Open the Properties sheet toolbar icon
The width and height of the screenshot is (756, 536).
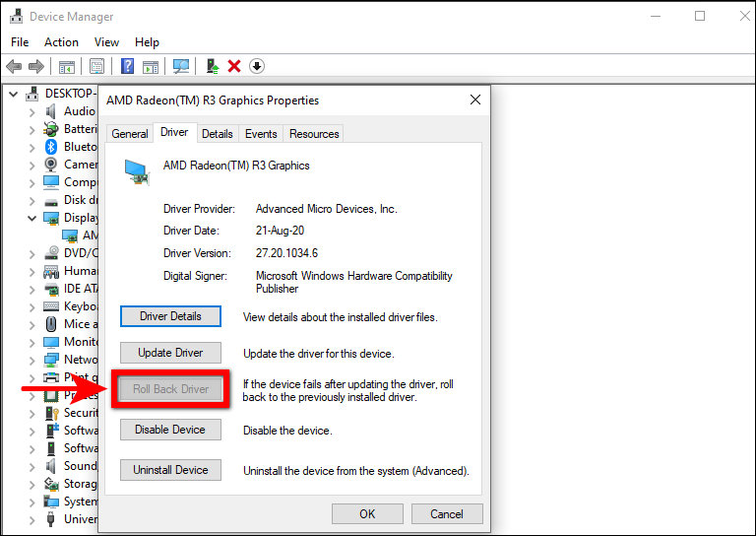point(96,66)
